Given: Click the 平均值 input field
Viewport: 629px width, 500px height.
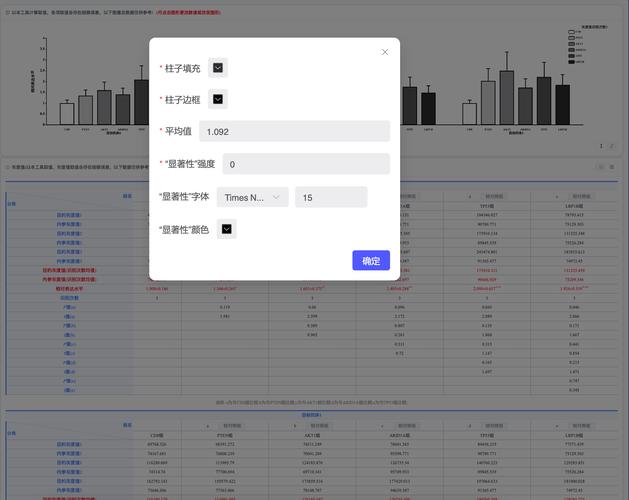Looking at the screenshot, I should [293, 131].
